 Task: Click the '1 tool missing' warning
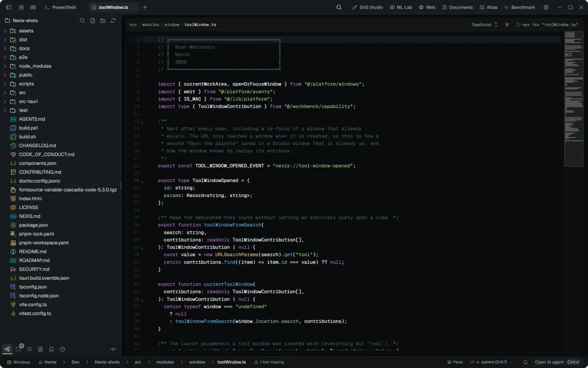tap(269, 362)
